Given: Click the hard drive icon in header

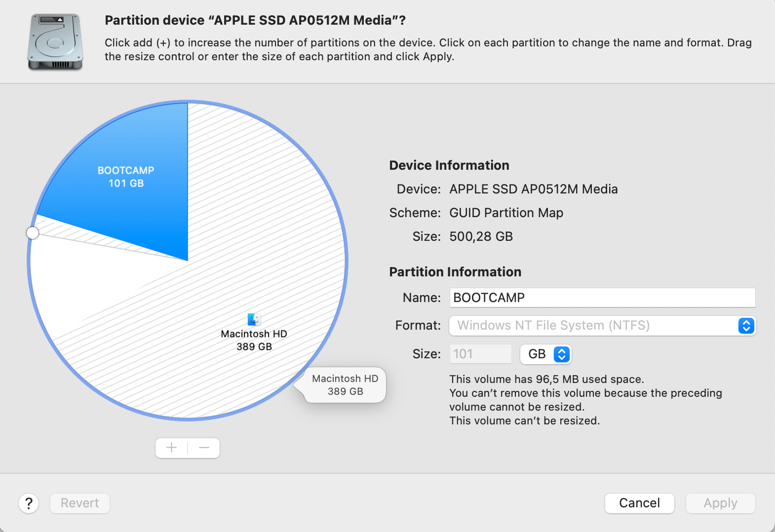Looking at the screenshot, I should point(55,42).
